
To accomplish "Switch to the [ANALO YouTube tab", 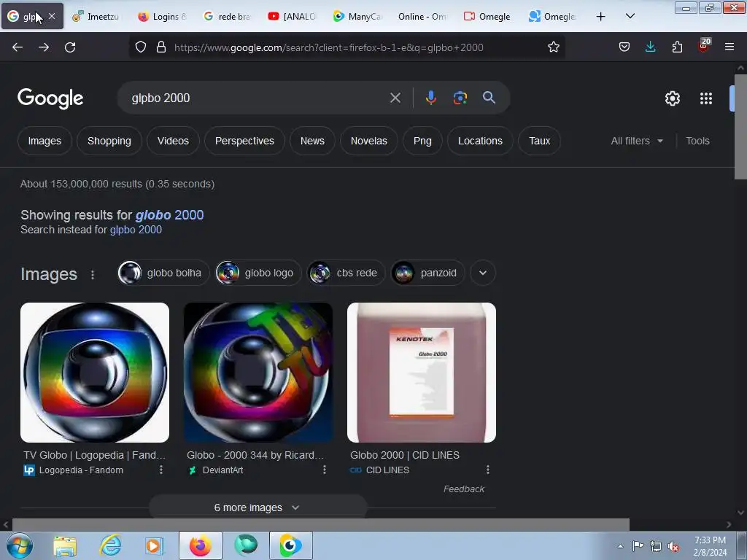I will 293,16.
